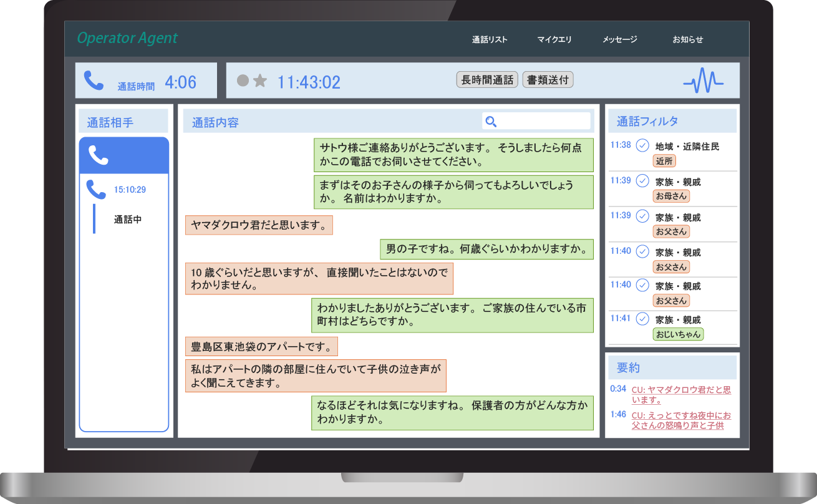Click the magnifier icon in search box
Screen dimensions: 817x504
coord(491,122)
